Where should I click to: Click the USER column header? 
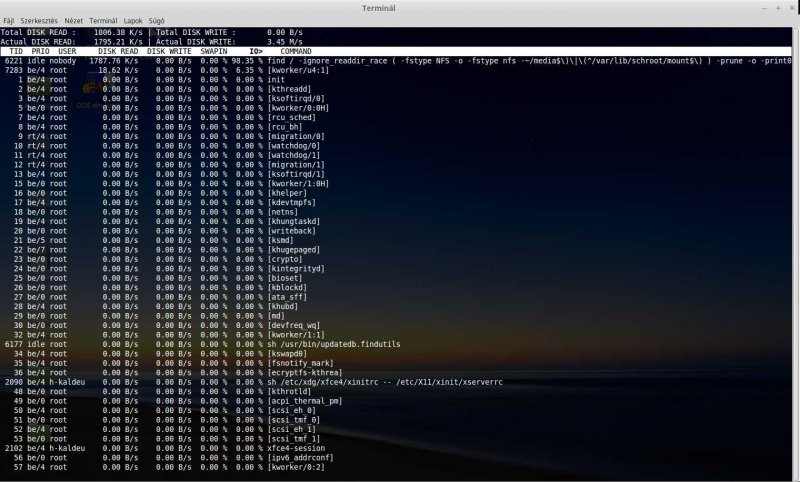coord(67,51)
